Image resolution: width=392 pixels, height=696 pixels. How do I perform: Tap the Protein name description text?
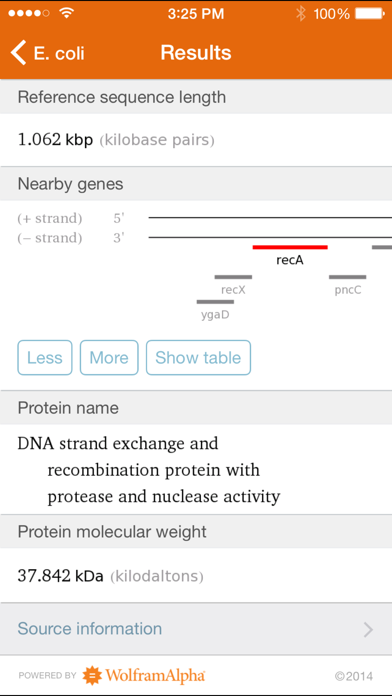click(149, 470)
